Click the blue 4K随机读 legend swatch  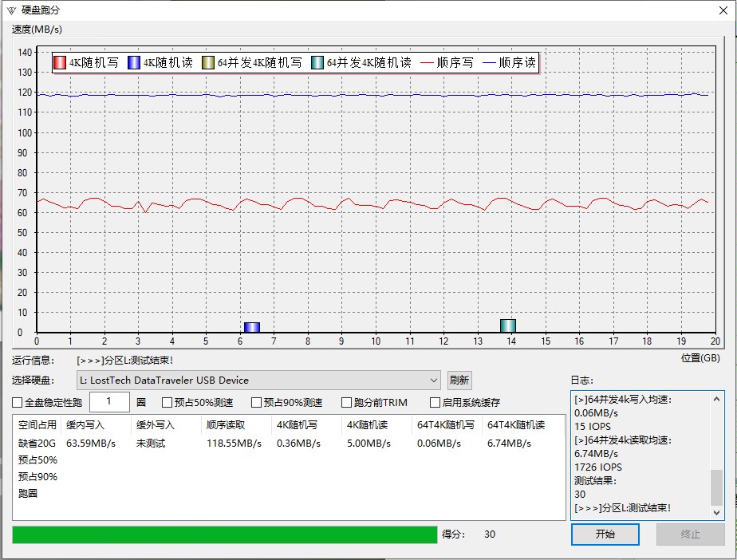134,62
